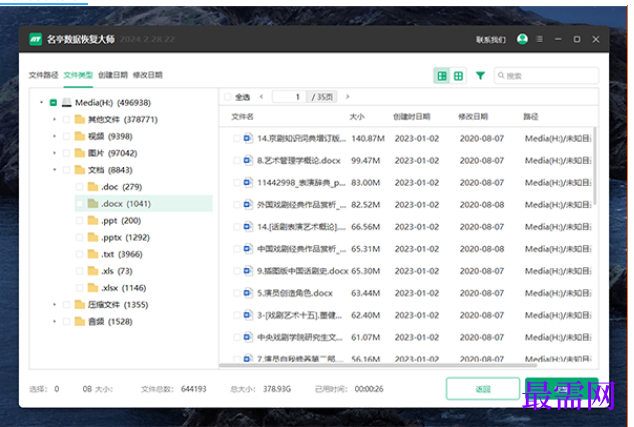This screenshot has width=634, height=427.
Task: Select file 中国戏剧经典作品赏析 row name
Action: [x=301, y=249]
